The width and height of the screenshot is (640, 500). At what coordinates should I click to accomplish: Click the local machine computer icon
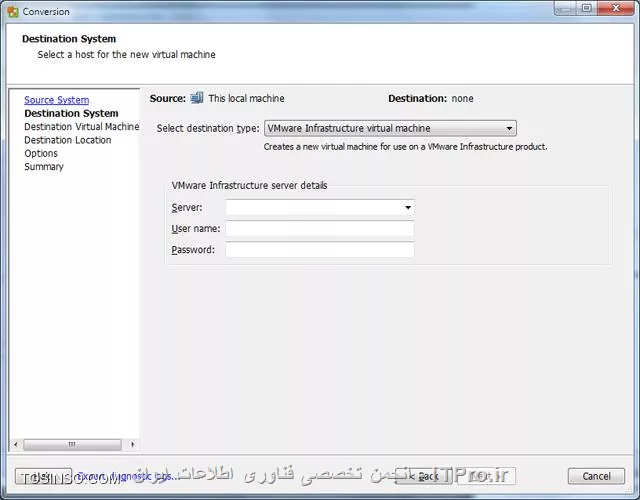pyautogui.click(x=197, y=98)
